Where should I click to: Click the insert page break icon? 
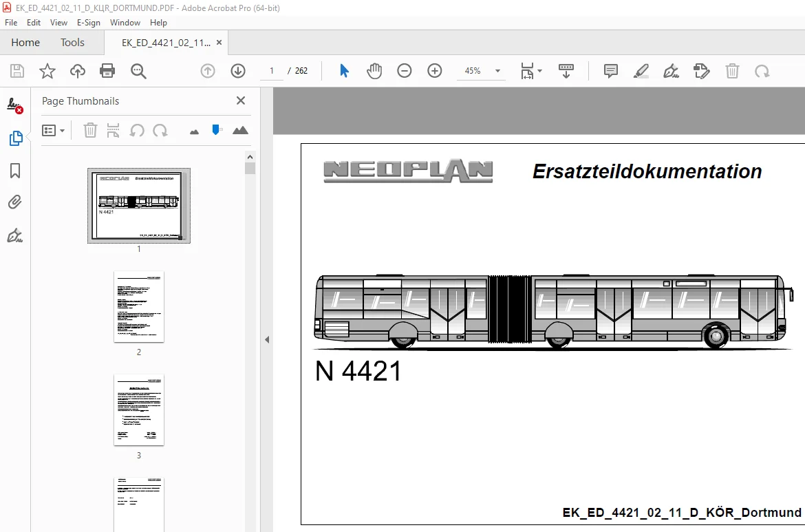pyautogui.click(x=113, y=131)
